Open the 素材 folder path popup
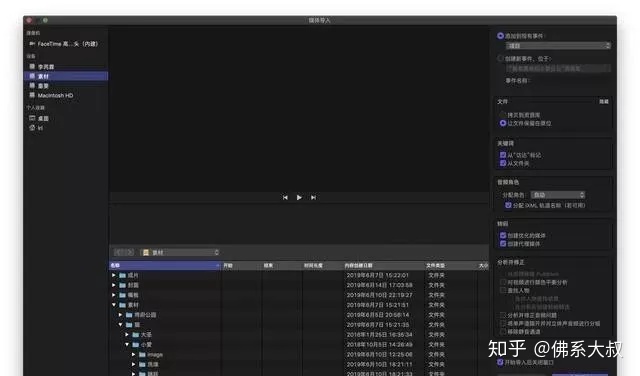 click(x=180, y=253)
